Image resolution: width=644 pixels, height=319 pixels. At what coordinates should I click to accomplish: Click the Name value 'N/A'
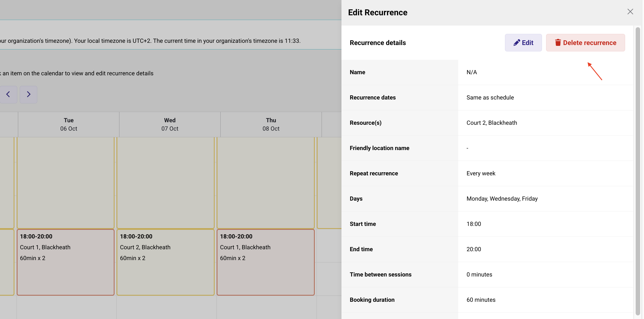[x=472, y=72]
